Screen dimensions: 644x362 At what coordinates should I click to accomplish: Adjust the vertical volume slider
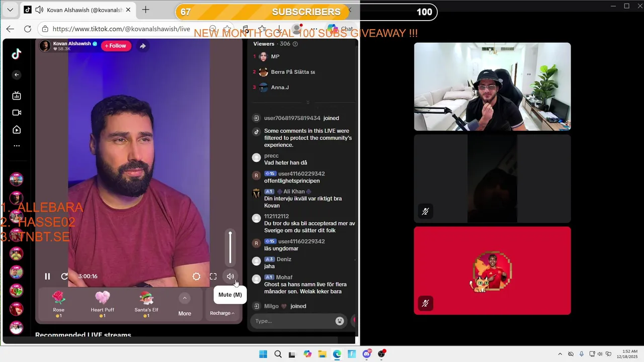pos(230,247)
